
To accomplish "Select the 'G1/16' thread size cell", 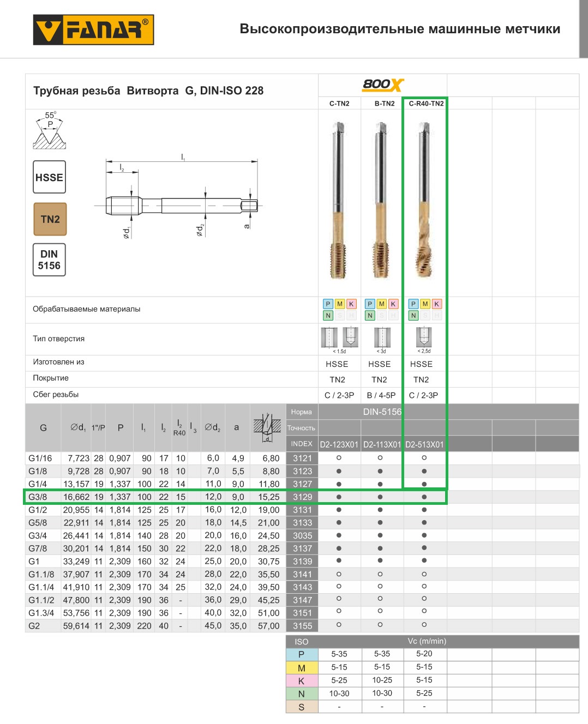I will [40, 458].
